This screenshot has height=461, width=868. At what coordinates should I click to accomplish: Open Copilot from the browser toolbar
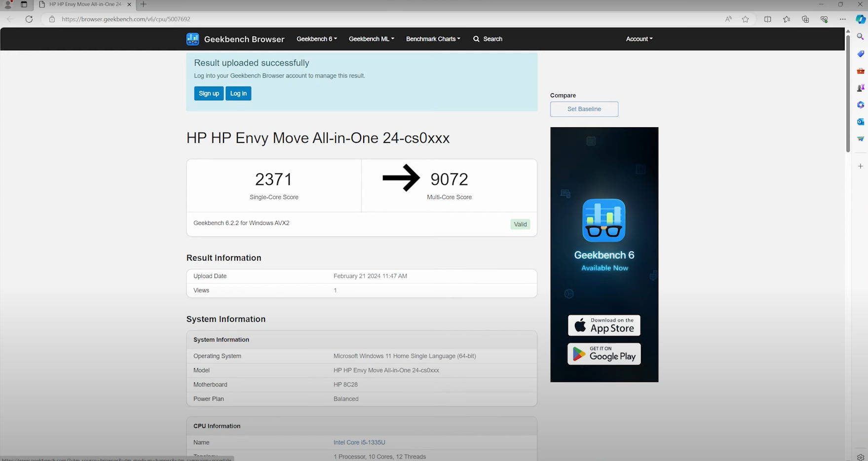point(861,19)
